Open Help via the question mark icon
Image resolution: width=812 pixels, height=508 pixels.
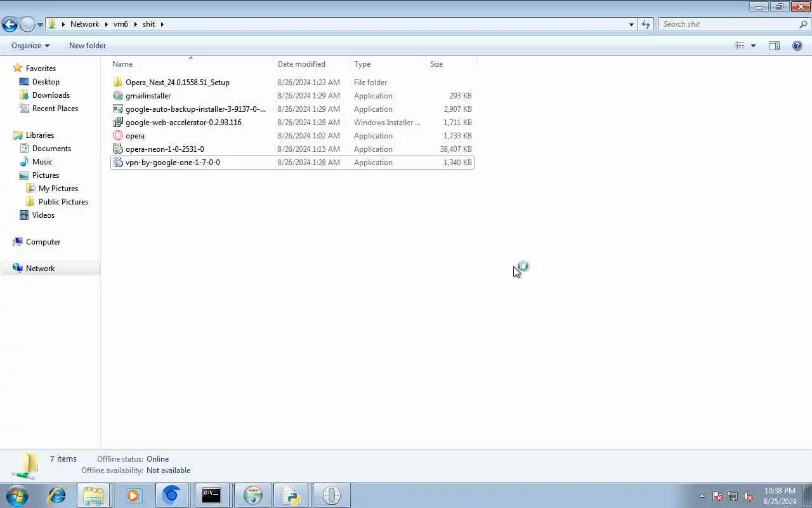click(797, 46)
